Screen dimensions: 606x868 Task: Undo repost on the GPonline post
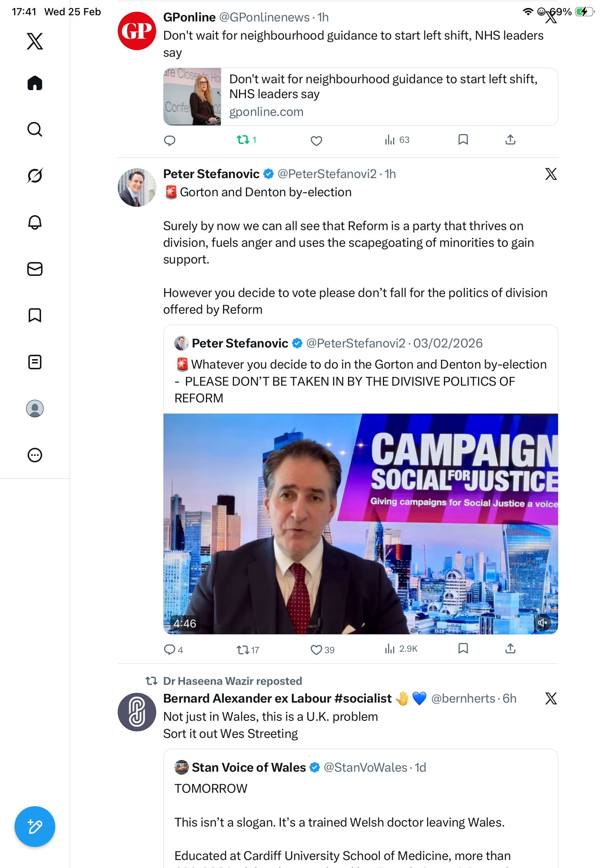tap(243, 140)
